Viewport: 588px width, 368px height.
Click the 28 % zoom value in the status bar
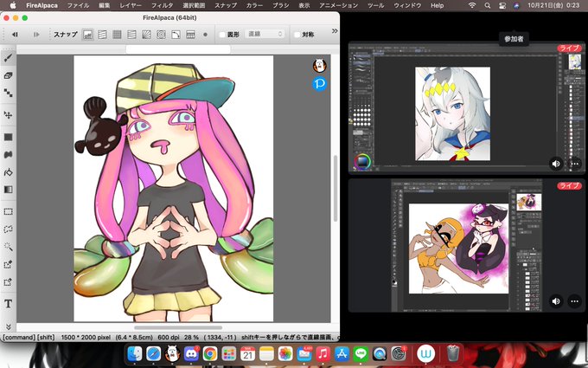tap(191, 337)
